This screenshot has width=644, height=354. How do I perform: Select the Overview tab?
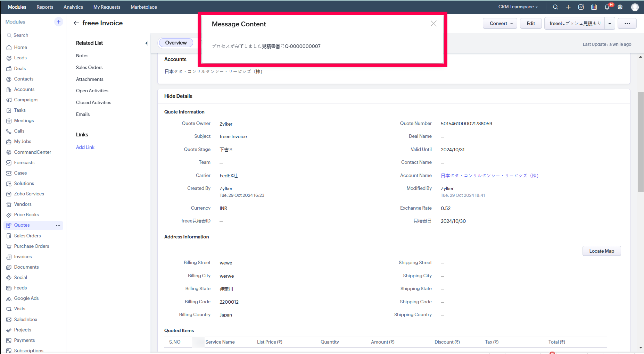click(x=176, y=43)
